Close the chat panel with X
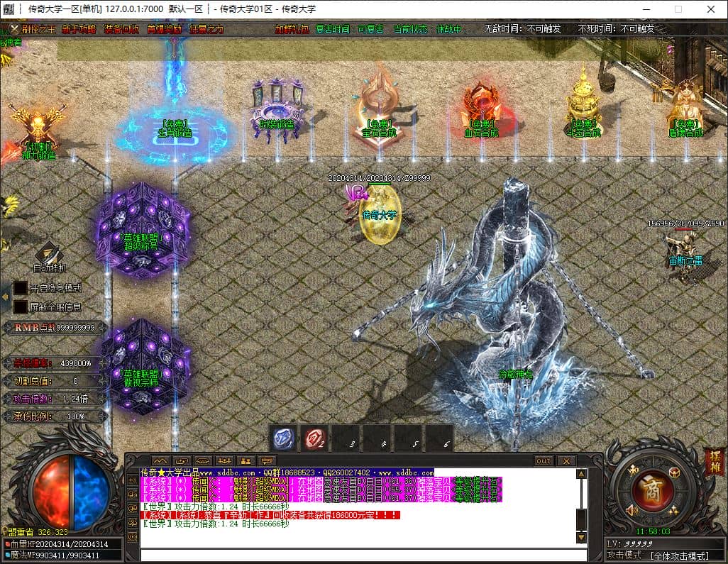Image resolution: width=728 pixels, height=564 pixels. coord(566,460)
